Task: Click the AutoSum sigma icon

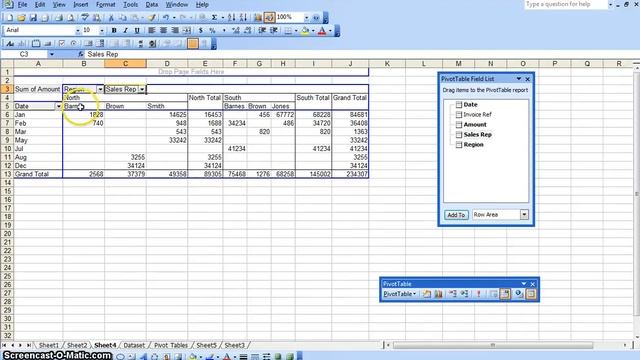Action: pos(214,18)
